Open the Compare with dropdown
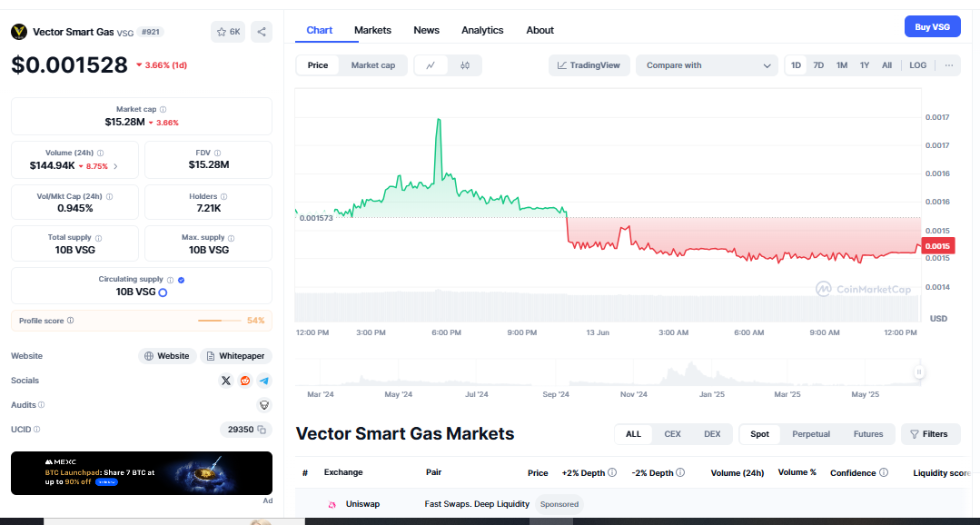980x525 pixels. (707, 65)
